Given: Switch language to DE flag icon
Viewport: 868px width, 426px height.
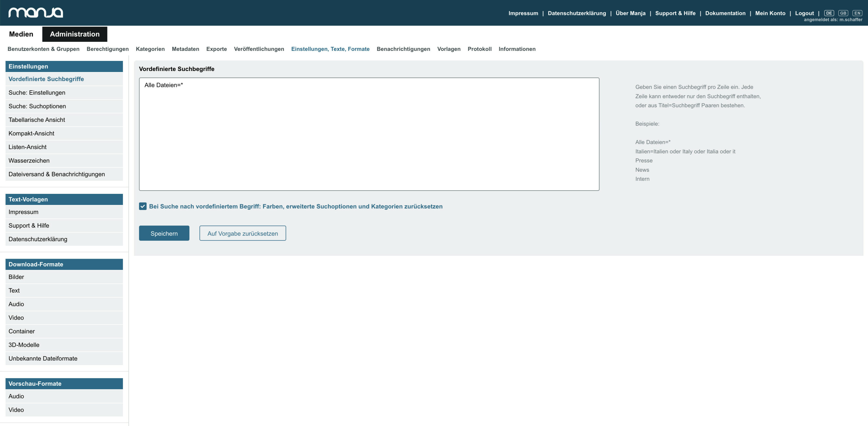Looking at the screenshot, I should pos(829,13).
